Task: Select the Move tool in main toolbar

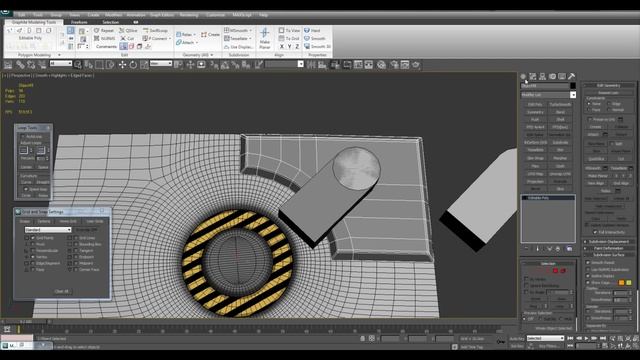Action: coord(122,64)
